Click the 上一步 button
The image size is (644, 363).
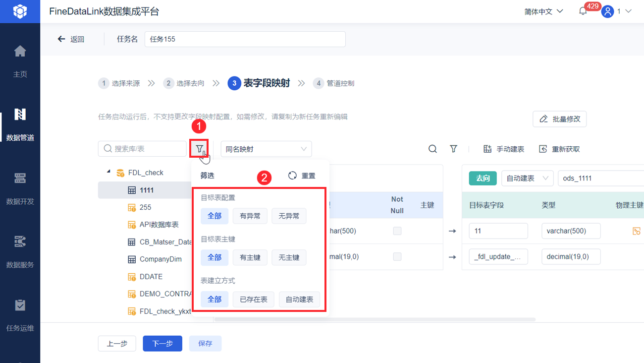(x=117, y=343)
